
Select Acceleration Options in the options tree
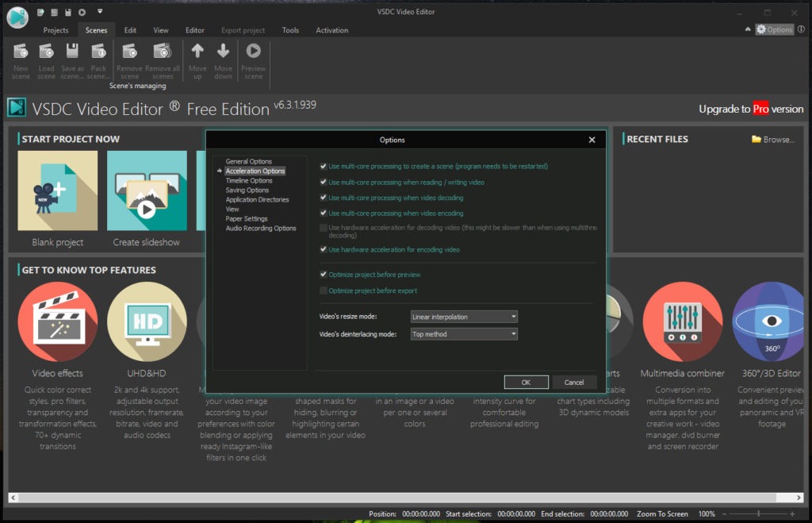pos(255,171)
